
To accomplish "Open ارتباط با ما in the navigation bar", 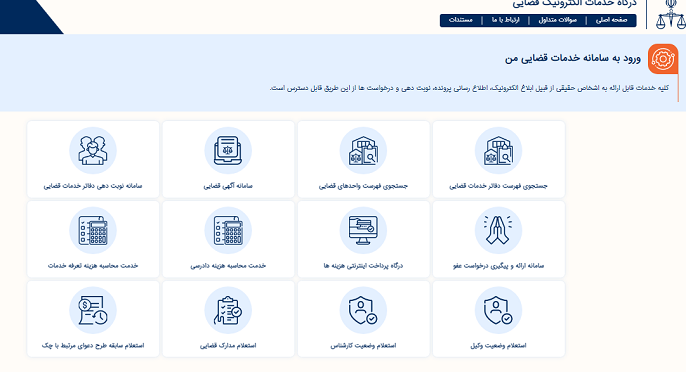I will click(505, 20).
